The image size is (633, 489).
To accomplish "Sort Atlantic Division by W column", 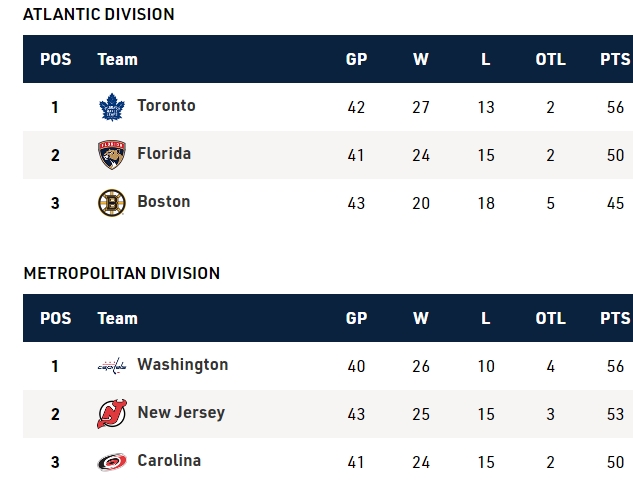I will coord(421,59).
